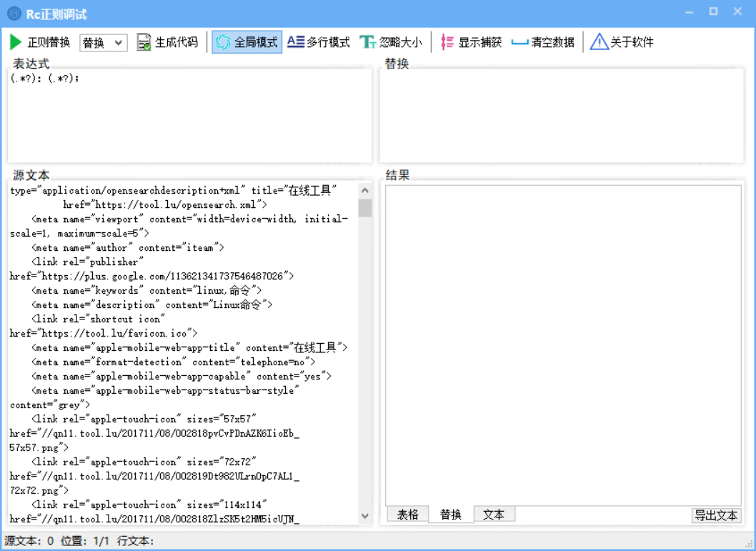This screenshot has height=551, width=756.
Task: Click source text scrollbar up arrow
Action: point(365,190)
